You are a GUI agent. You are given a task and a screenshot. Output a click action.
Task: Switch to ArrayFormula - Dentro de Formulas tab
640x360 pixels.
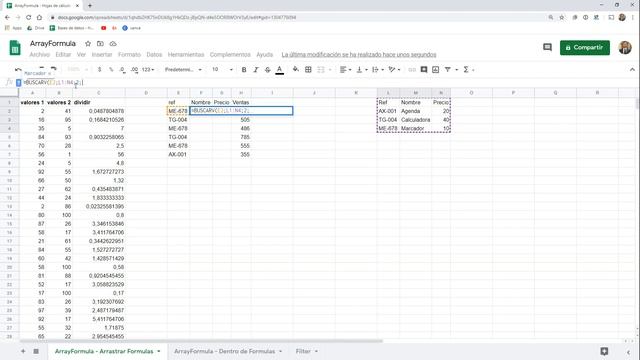click(224, 351)
